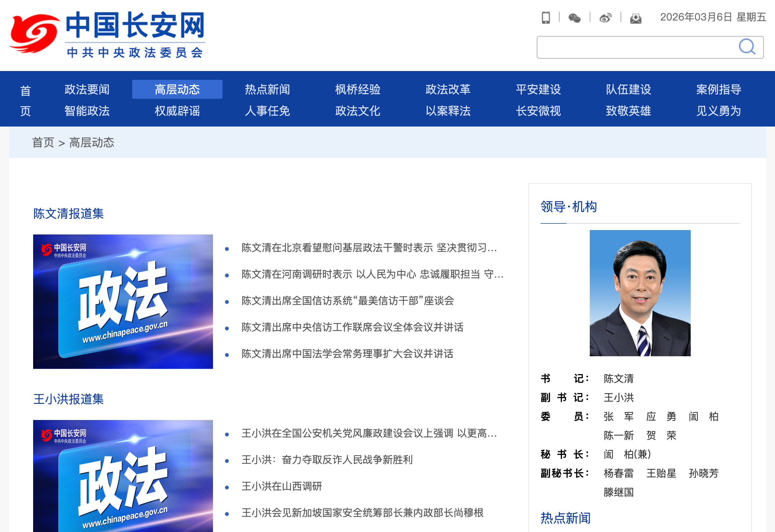Click 首页 in the breadcrumb
Viewport: 775px width, 532px height.
[43, 142]
